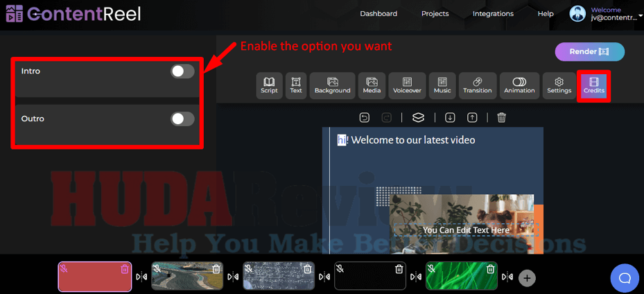Click the ContentReel logo
The width and height of the screenshot is (644, 294).
point(73,14)
